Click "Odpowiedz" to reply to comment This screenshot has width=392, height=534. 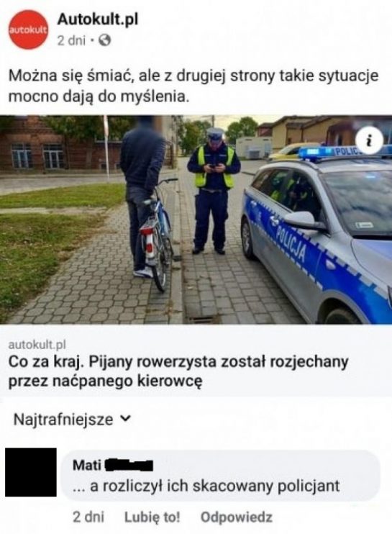237,517
